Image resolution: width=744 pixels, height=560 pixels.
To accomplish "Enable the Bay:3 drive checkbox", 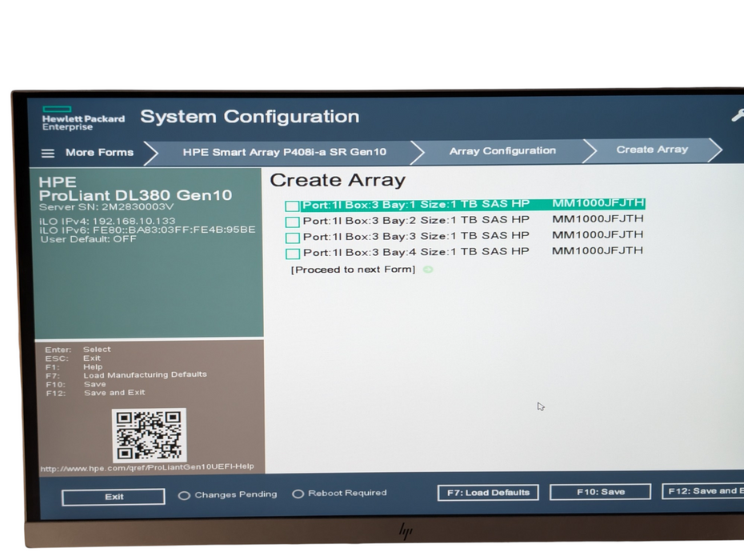I will pyautogui.click(x=292, y=236).
